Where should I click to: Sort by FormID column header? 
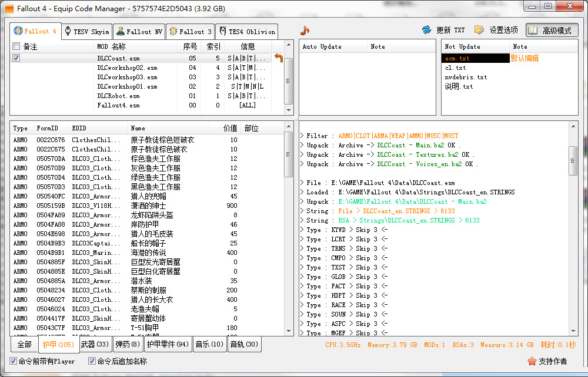click(x=51, y=128)
